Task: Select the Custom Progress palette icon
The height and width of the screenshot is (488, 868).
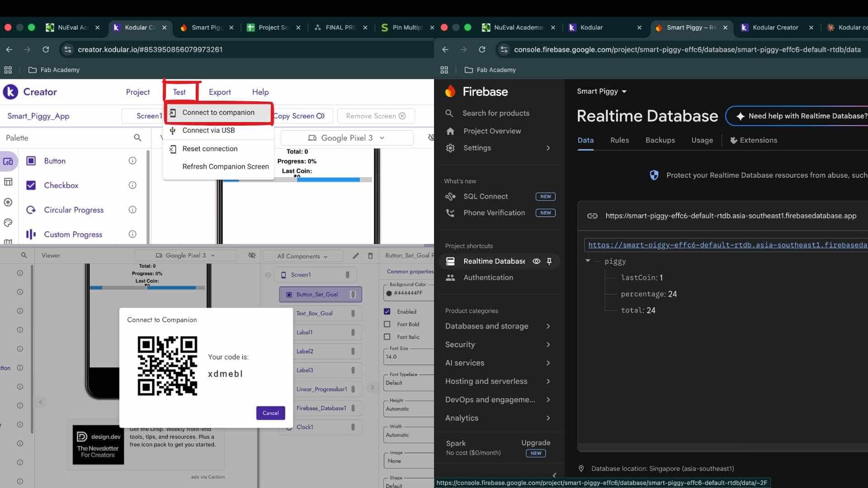Action: 31,234
